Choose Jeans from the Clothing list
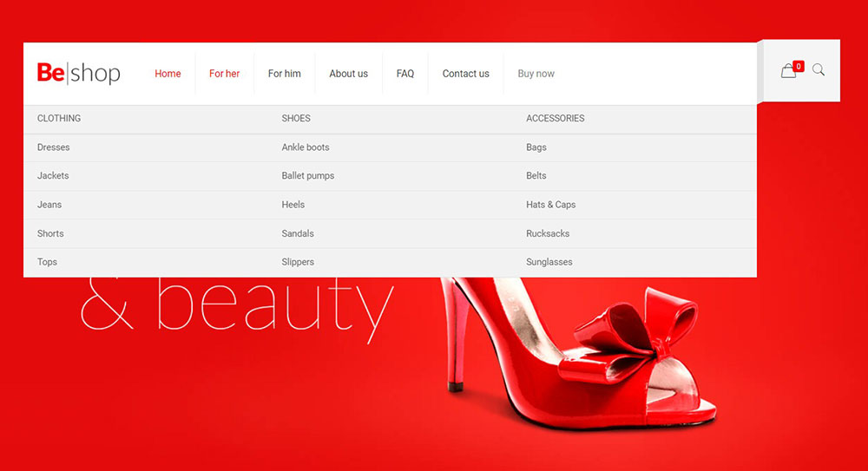868x471 pixels. [49, 205]
